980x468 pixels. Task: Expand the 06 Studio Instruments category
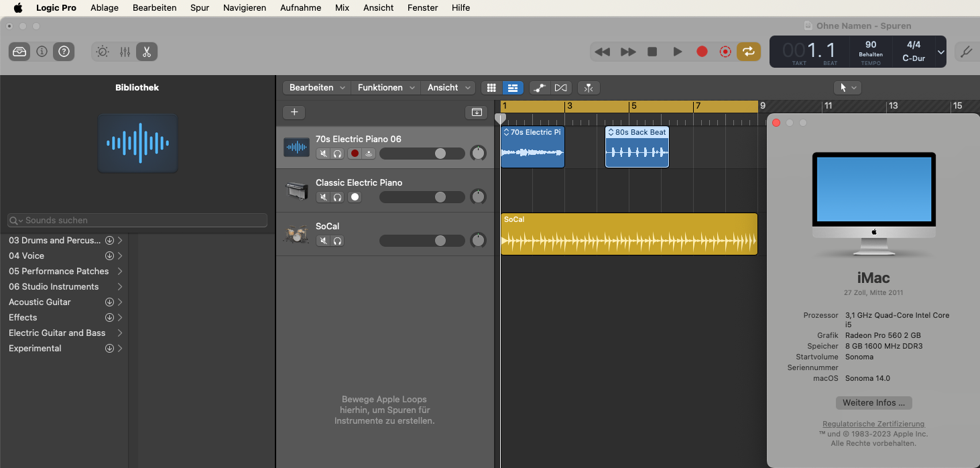(120, 286)
